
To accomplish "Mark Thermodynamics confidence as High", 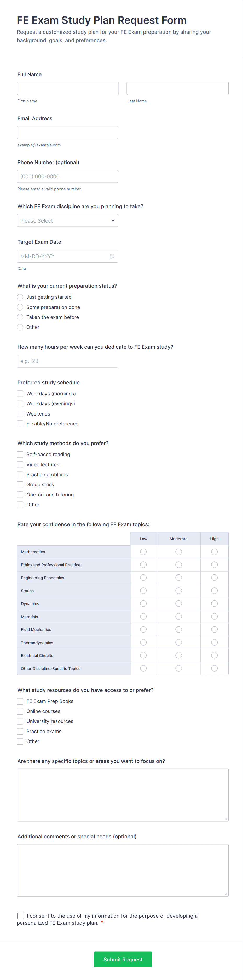I will 214,643.
